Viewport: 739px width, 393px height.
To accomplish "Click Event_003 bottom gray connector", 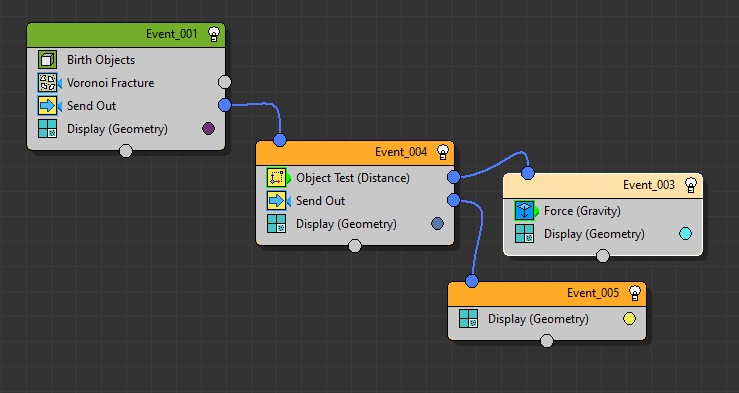I will click(x=603, y=256).
